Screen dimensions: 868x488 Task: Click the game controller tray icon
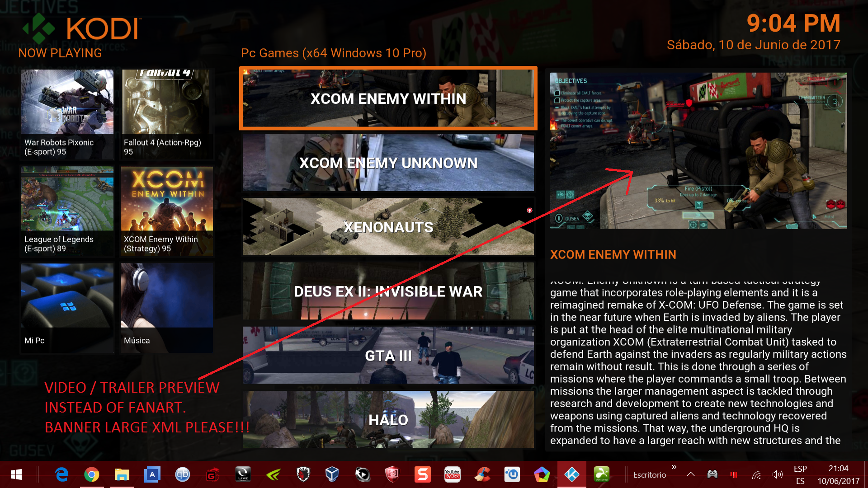[x=712, y=474]
